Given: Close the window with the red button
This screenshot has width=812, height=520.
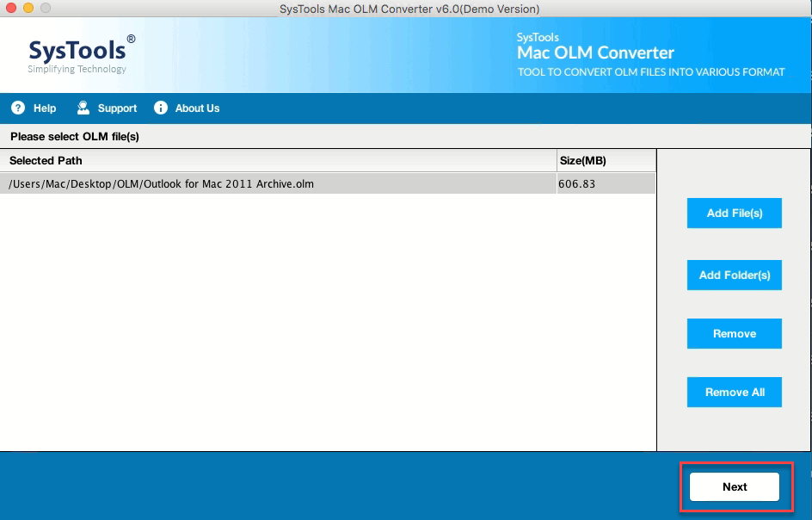Looking at the screenshot, I should (11, 8).
